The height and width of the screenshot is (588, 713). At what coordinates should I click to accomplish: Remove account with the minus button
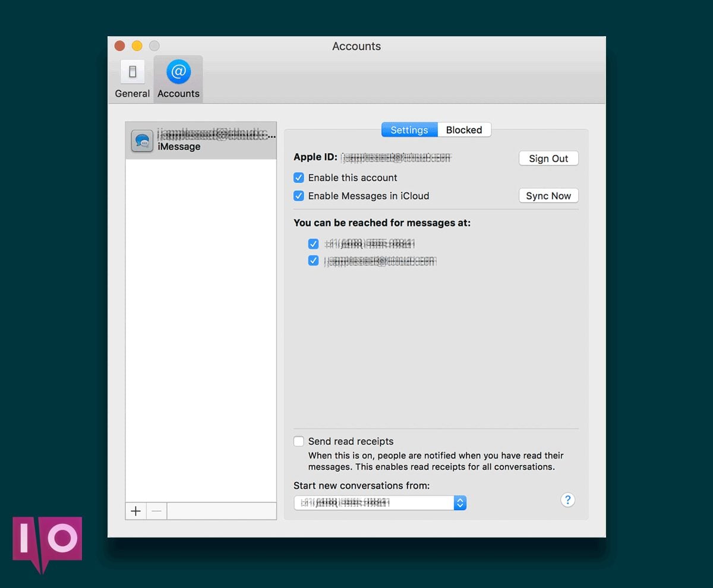point(156,511)
